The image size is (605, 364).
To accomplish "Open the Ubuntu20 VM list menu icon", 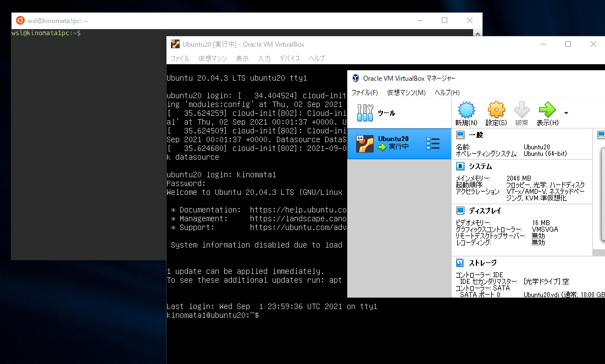I will click(433, 144).
